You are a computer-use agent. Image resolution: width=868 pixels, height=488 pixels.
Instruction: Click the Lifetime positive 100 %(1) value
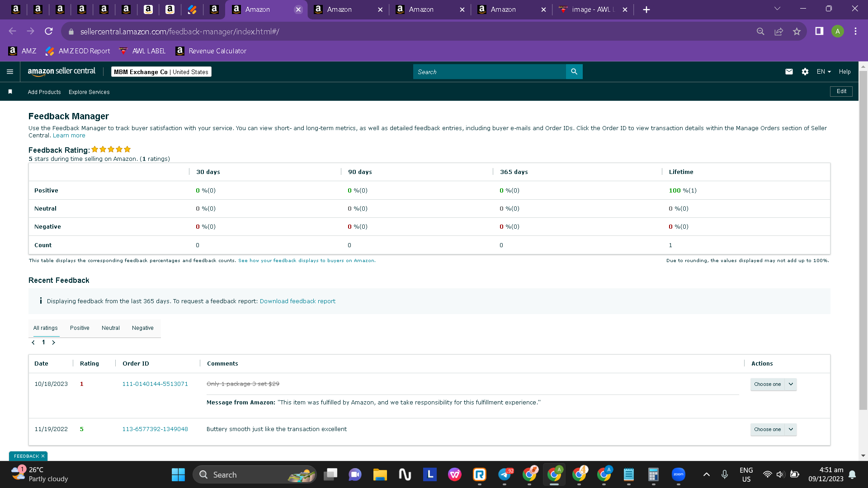point(683,191)
